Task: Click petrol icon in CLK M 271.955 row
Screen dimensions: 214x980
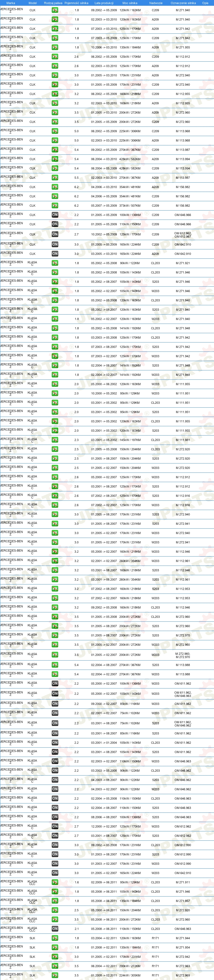Action: 55,48
